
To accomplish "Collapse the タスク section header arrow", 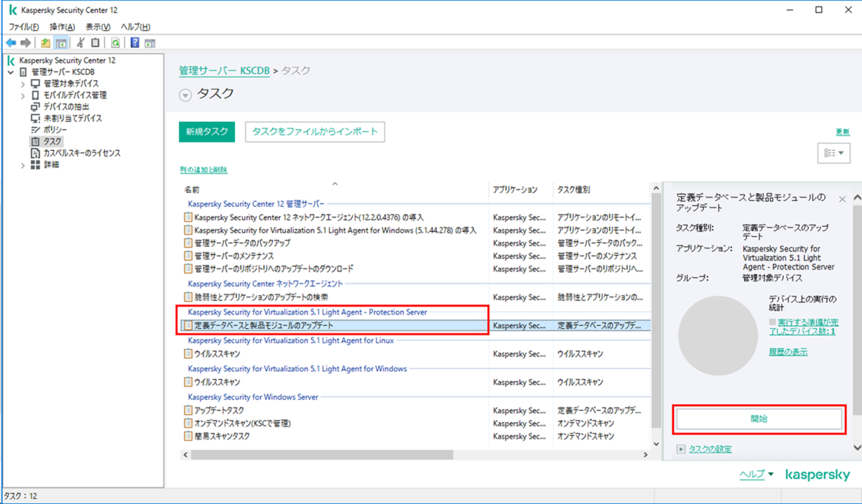I will coord(187,93).
